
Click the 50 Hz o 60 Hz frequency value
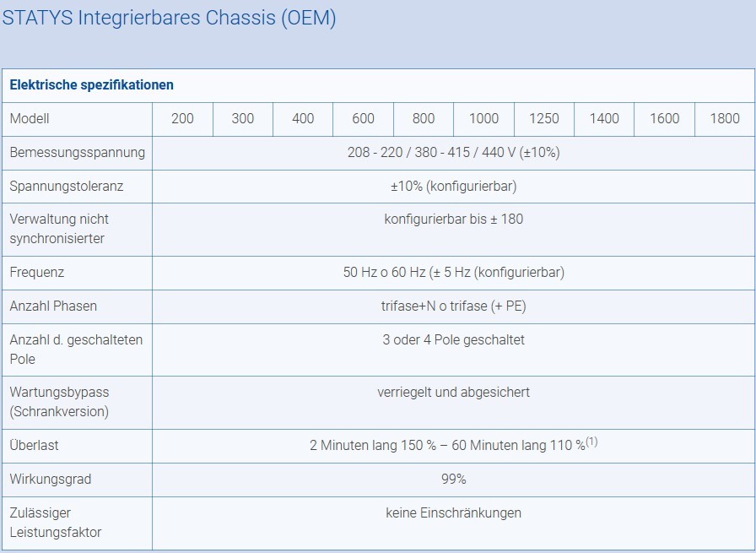[x=453, y=273]
